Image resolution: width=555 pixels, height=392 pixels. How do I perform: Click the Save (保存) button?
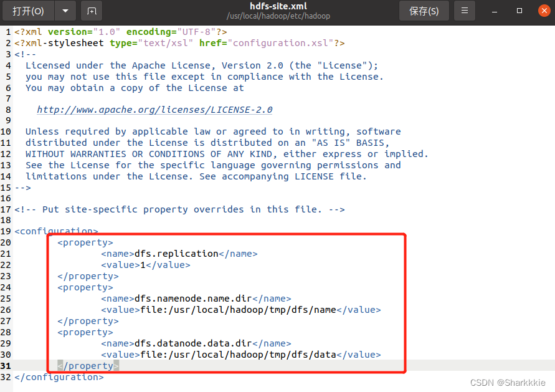coord(424,11)
